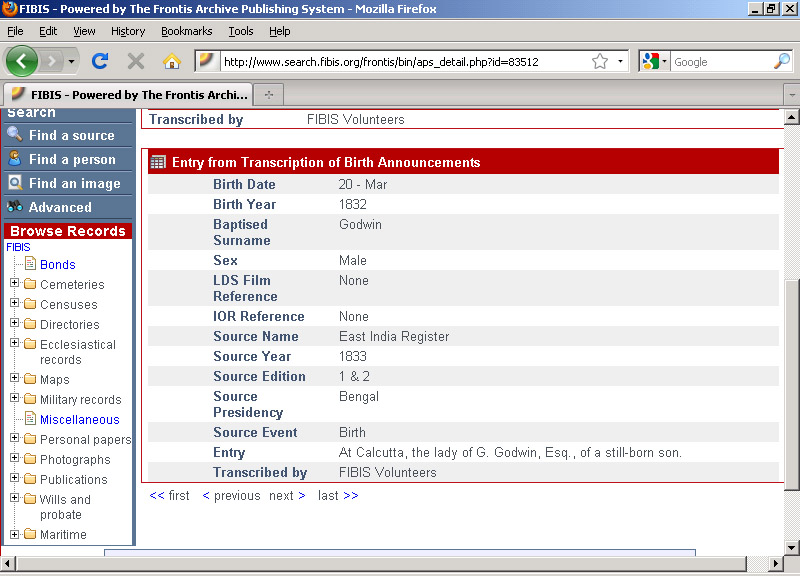Click the horizontal scrollbar right arrow

coord(776,563)
